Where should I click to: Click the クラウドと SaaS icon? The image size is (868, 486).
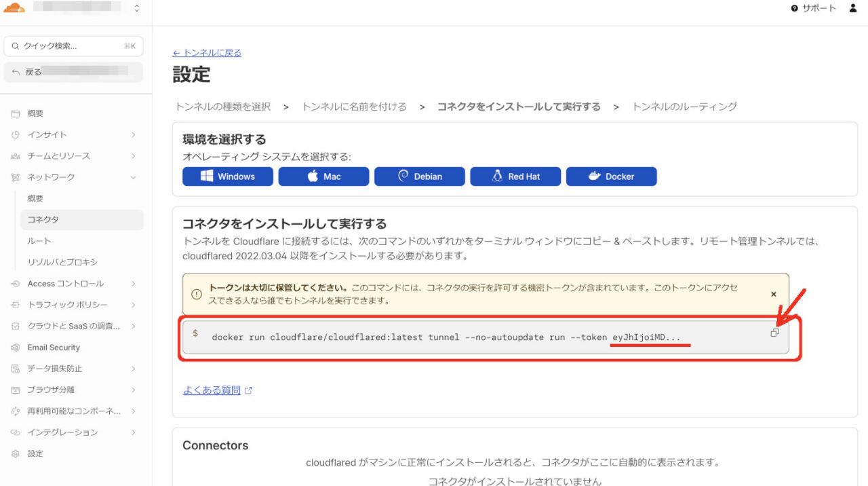pos(16,326)
